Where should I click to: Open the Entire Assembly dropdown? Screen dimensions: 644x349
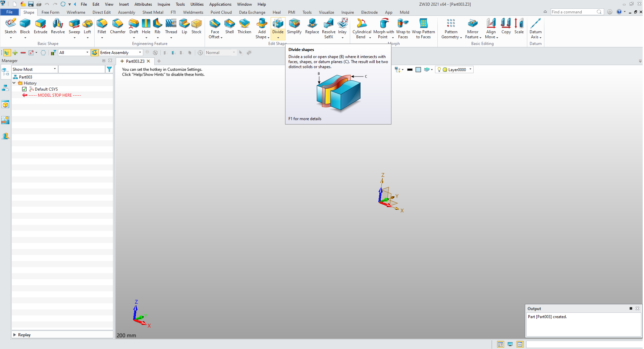click(x=120, y=53)
